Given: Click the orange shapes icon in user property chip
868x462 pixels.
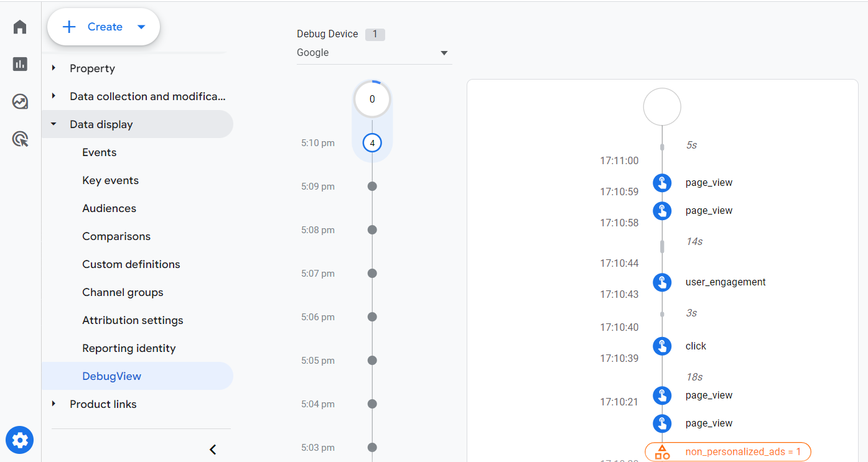Looking at the screenshot, I should coord(662,452).
